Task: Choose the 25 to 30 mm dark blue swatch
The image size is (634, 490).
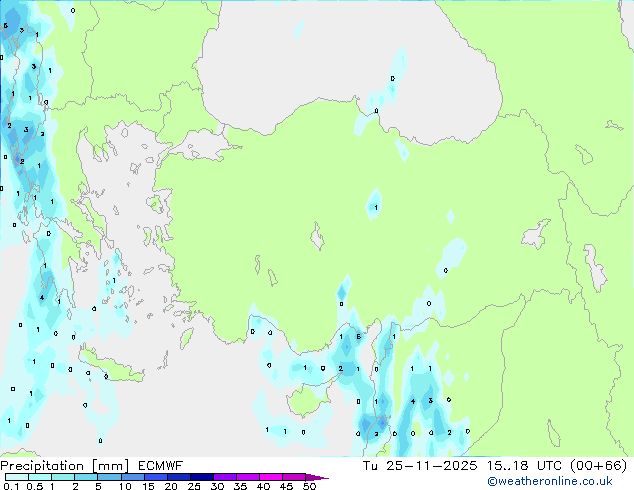Action: (x=201, y=477)
